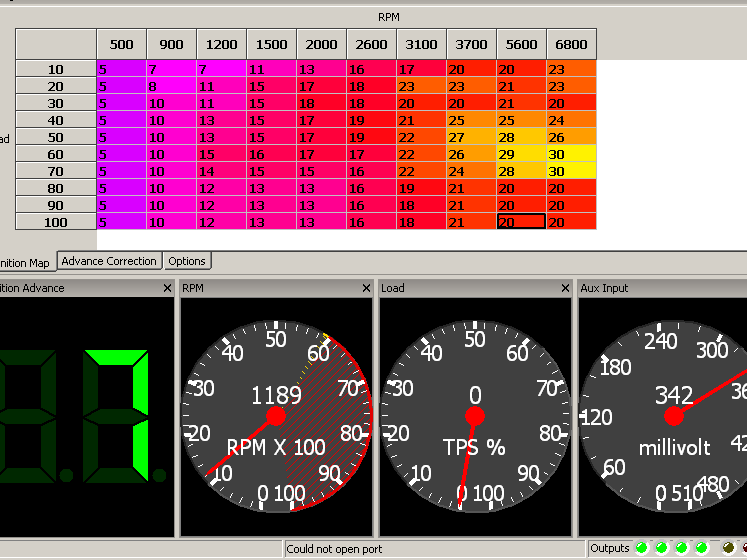Select the load 60 row header
The height and width of the screenshot is (560, 747).
(x=55, y=154)
